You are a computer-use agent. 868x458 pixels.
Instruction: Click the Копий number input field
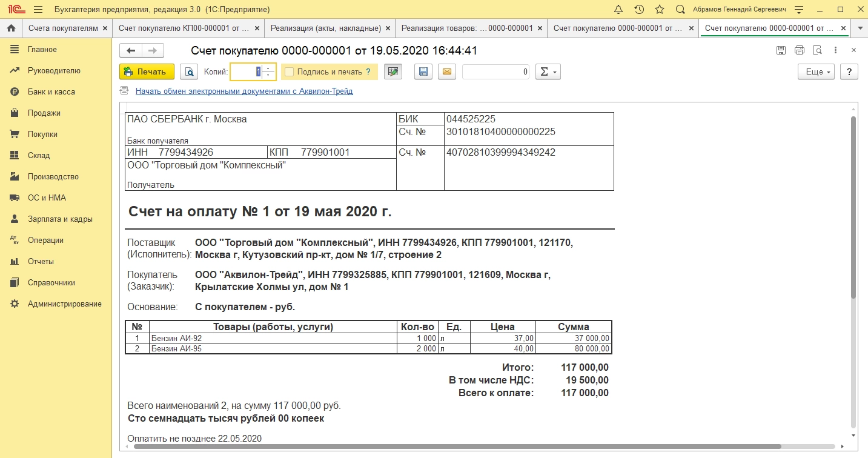[x=247, y=71]
